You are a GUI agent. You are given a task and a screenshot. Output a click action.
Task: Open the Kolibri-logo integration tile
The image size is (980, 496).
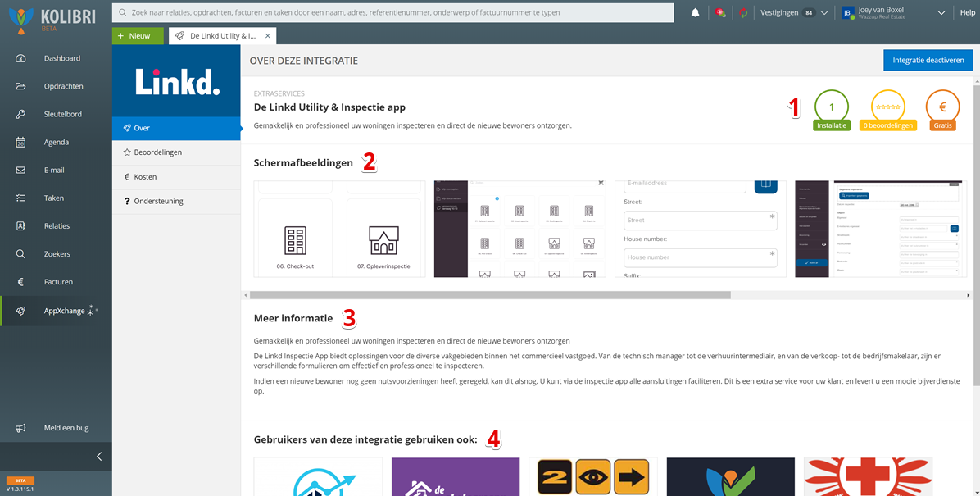click(x=731, y=476)
